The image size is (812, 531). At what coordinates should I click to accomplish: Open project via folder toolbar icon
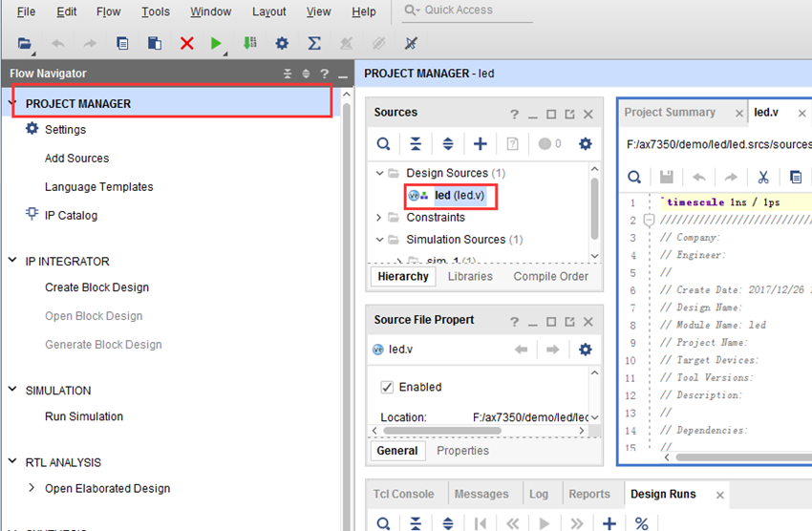point(24,44)
